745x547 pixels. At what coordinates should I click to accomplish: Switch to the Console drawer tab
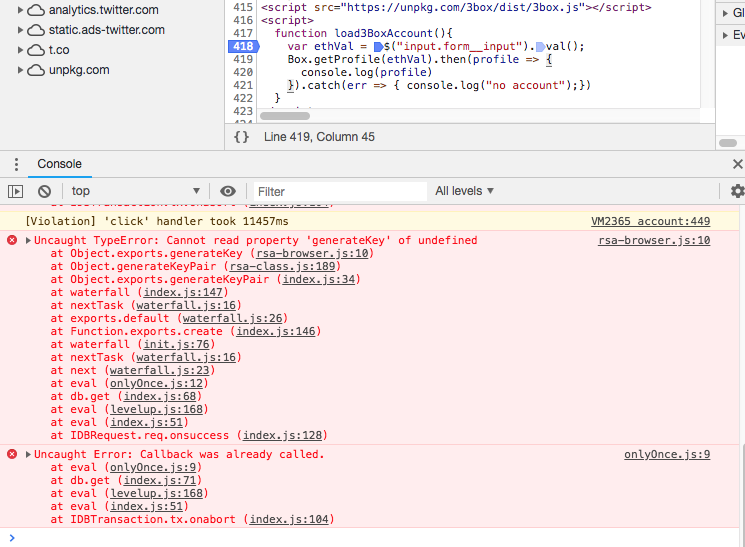(59, 164)
